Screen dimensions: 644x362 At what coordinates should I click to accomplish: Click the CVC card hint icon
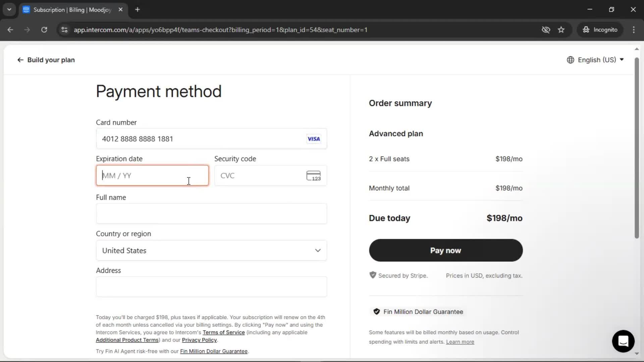pyautogui.click(x=313, y=176)
